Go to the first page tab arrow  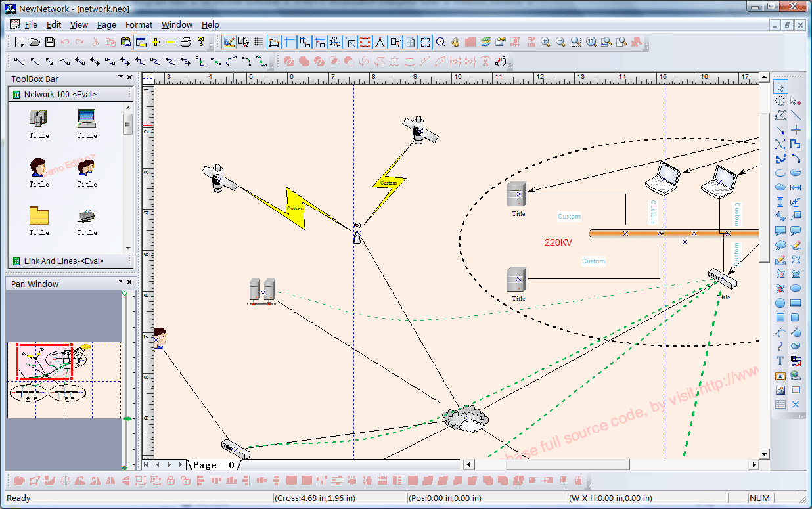coord(147,464)
